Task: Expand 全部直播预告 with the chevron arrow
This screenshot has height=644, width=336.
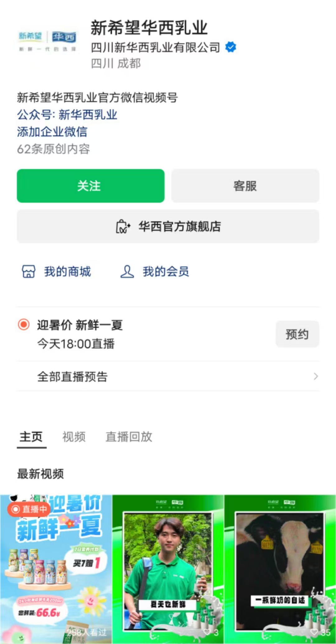Action: pyautogui.click(x=315, y=376)
